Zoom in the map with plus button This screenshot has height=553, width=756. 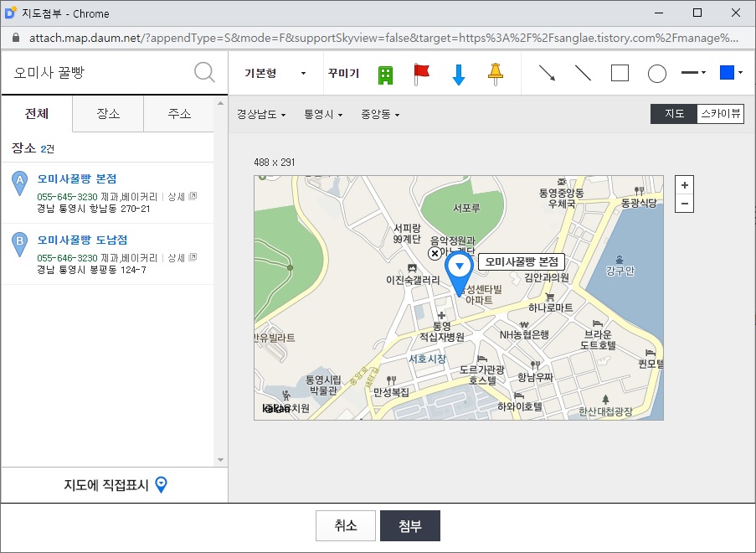coord(684,185)
